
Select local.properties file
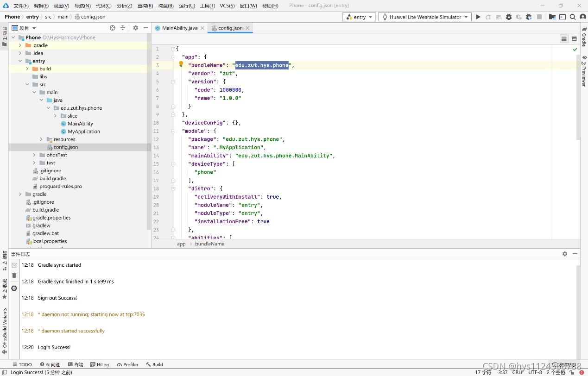(x=50, y=241)
